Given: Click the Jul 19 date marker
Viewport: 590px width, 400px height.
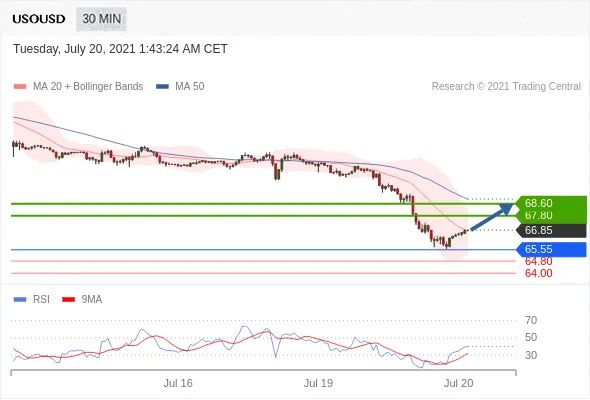Looking at the screenshot, I should click(x=318, y=383).
